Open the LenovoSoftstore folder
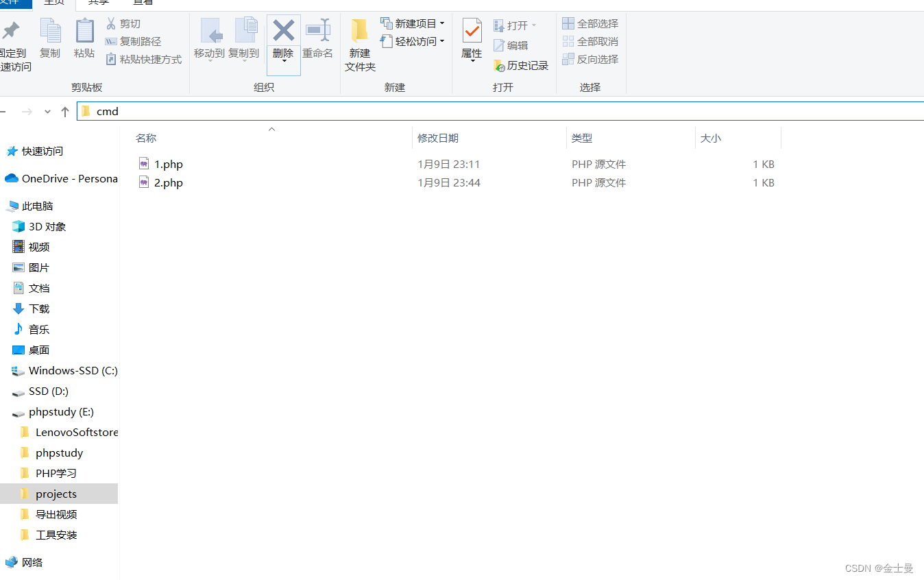Viewport: 924px width, 580px height. click(76, 433)
